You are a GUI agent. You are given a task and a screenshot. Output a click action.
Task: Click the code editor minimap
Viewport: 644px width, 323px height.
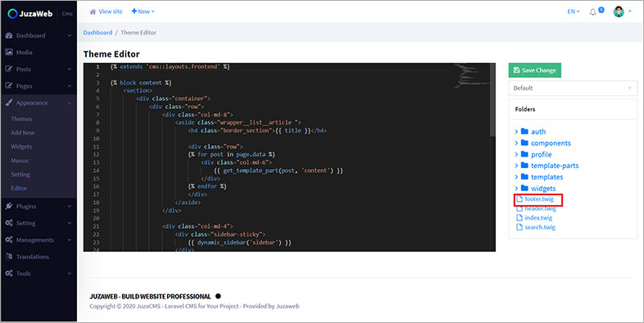pos(472,76)
